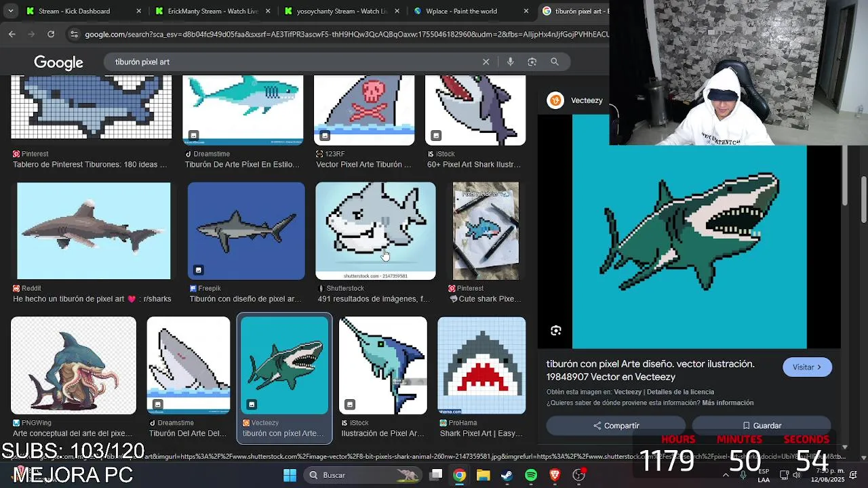Open Task View on the taskbar

click(436, 475)
